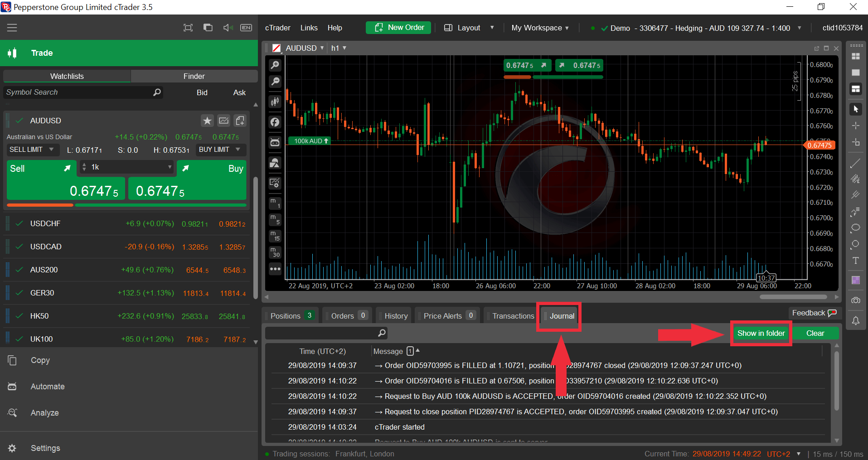The image size is (868, 460).
Task: Open chart type candlestick selector
Action: click(x=275, y=102)
